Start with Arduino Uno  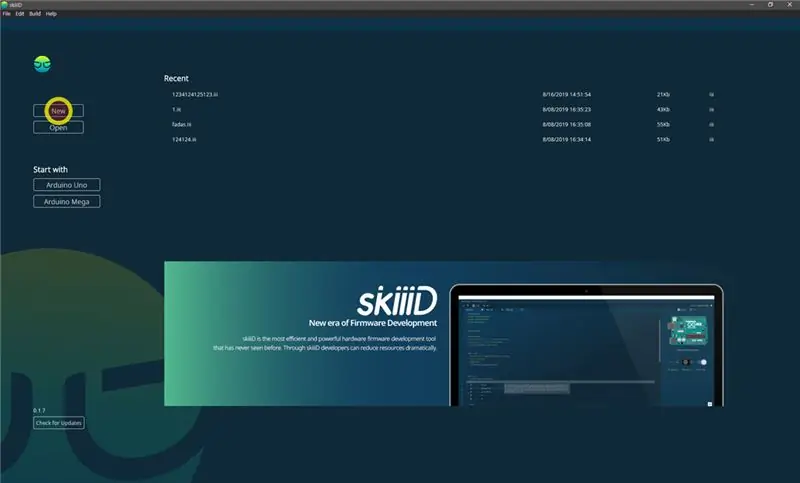[67, 185]
